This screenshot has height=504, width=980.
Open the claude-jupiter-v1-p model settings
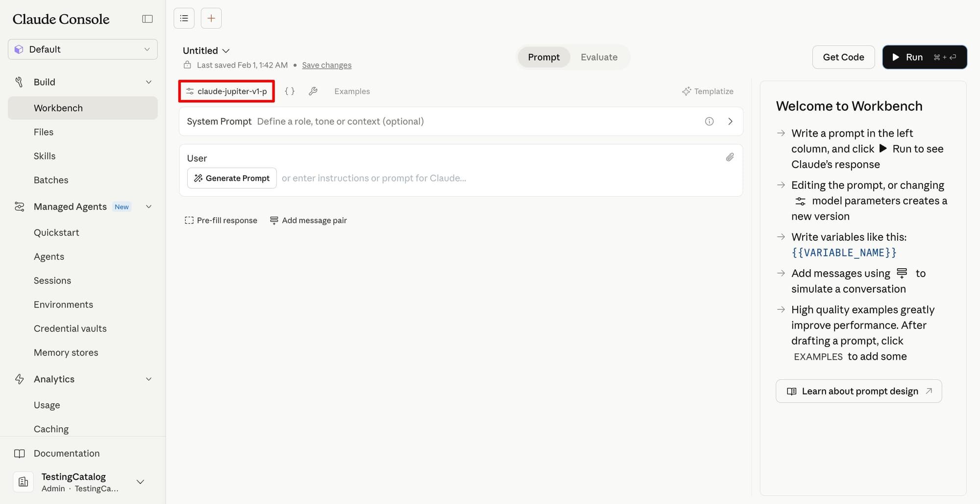pos(226,91)
